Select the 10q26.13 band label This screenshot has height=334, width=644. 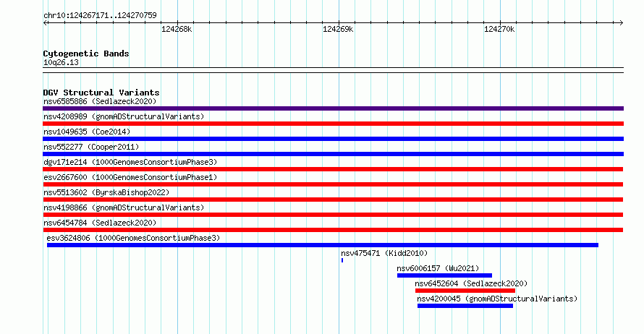pyautogui.click(x=61, y=62)
